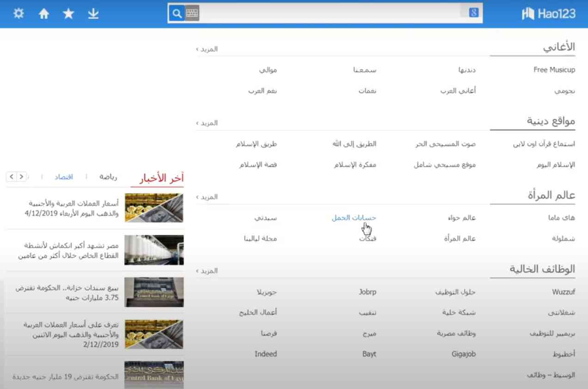Open the نغم العرب link
The image size is (588, 389).
click(263, 91)
